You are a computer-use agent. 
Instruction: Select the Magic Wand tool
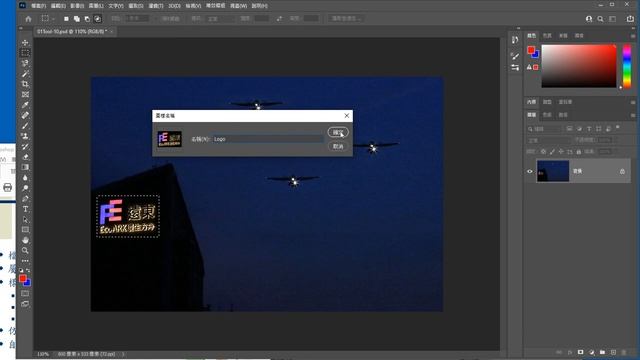[25, 73]
